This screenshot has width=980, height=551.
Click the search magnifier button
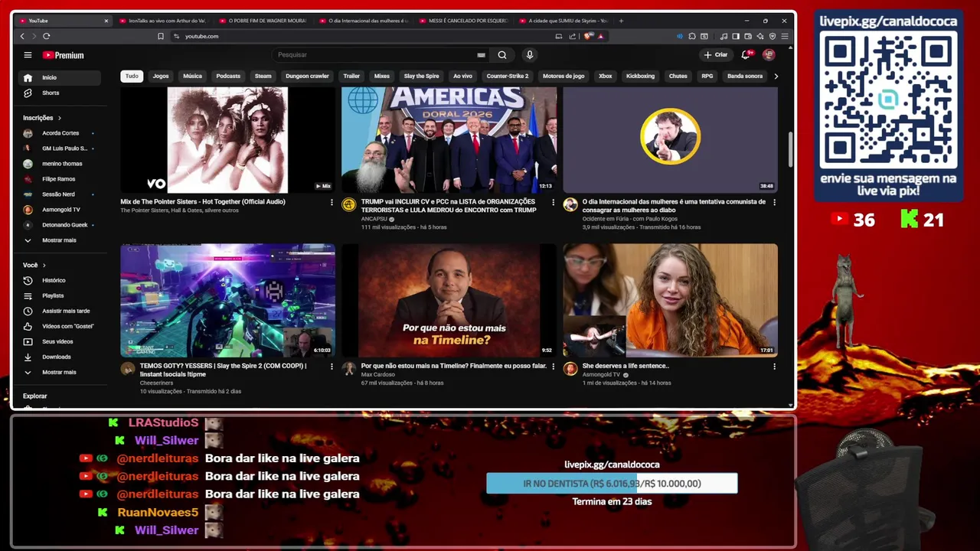501,55
